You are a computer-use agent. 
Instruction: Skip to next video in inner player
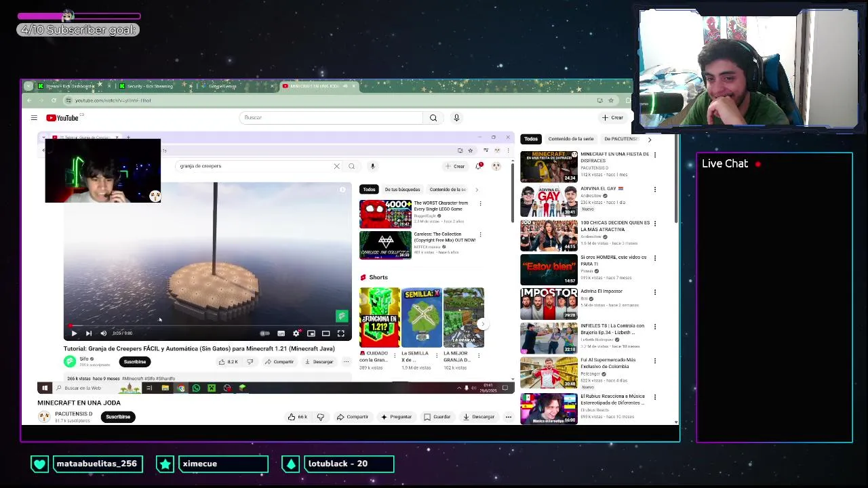coord(88,333)
